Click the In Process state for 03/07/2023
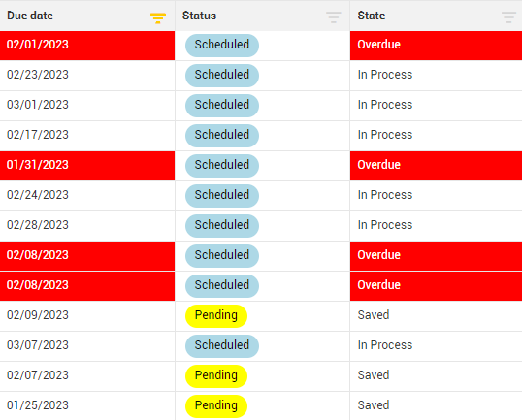The width and height of the screenshot is (522, 420). [385, 345]
